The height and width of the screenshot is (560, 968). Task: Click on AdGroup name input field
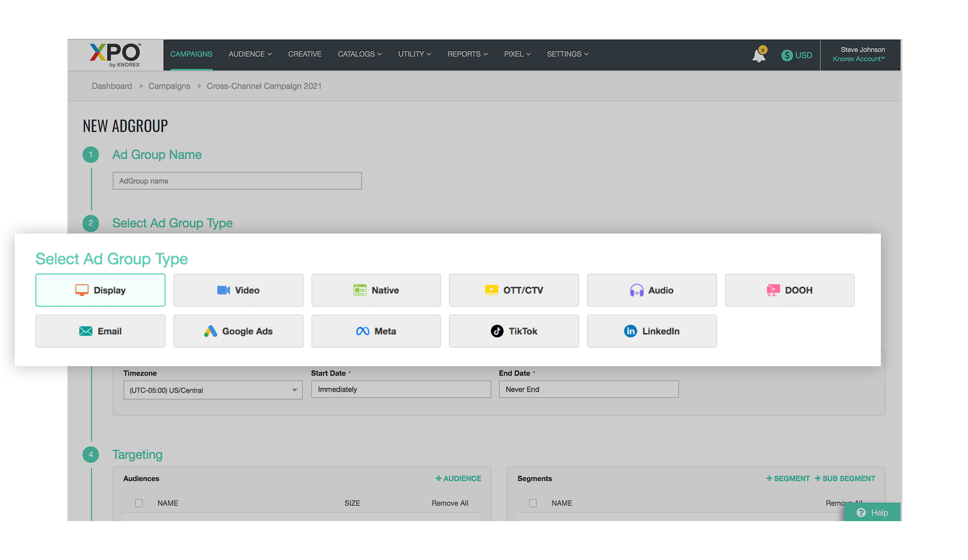[237, 180]
